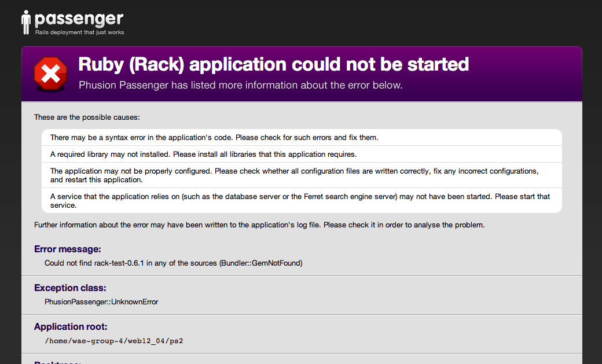The width and height of the screenshot is (602, 364).
Task: Click the Passenger logo figure icon
Action: pos(26,21)
